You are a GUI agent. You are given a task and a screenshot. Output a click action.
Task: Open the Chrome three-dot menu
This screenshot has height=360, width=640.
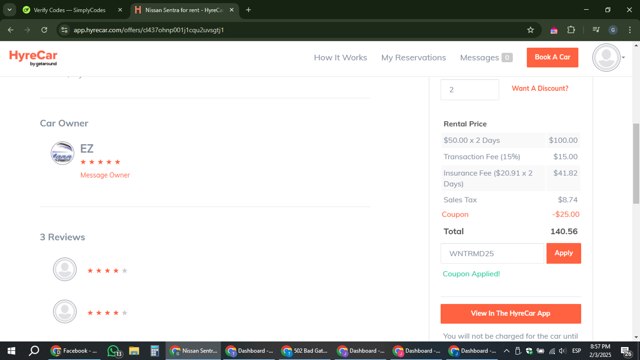[630, 30]
